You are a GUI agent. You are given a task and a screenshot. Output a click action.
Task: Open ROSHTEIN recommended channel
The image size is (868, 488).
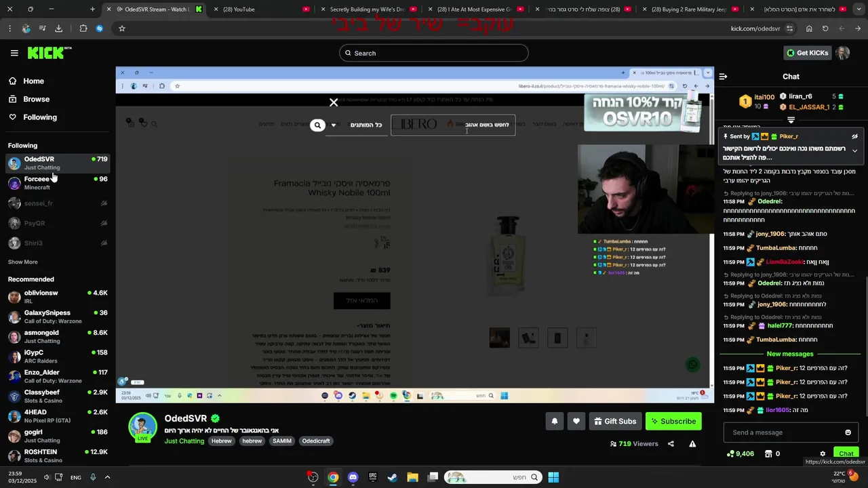58,455
